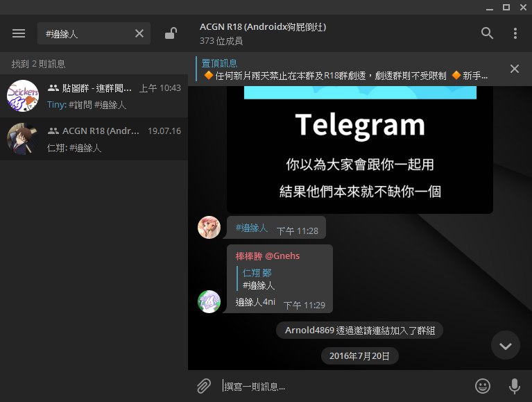The image size is (532, 402).
Task: Search inside this chat with magnifier icon
Action: pos(487,33)
